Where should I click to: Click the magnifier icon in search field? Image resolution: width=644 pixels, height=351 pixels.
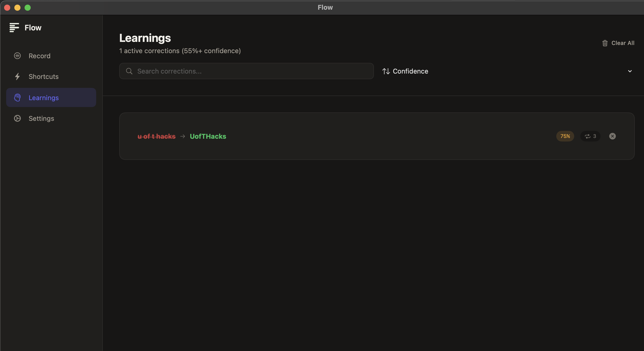(129, 71)
